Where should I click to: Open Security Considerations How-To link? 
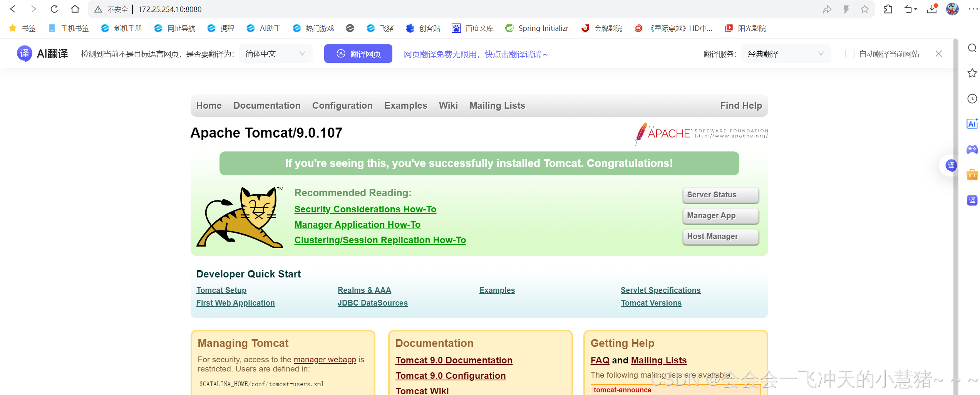(365, 209)
